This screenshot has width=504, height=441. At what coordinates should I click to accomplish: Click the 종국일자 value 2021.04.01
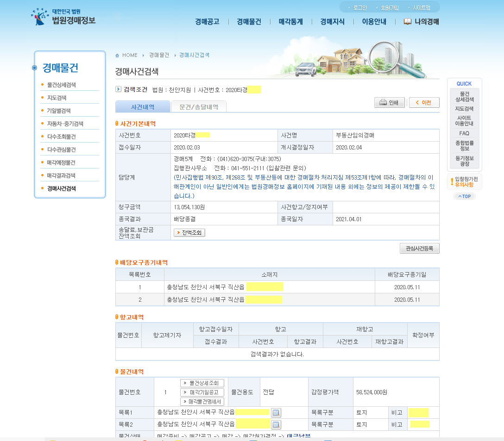pyautogui.click(x=349, y=219)
